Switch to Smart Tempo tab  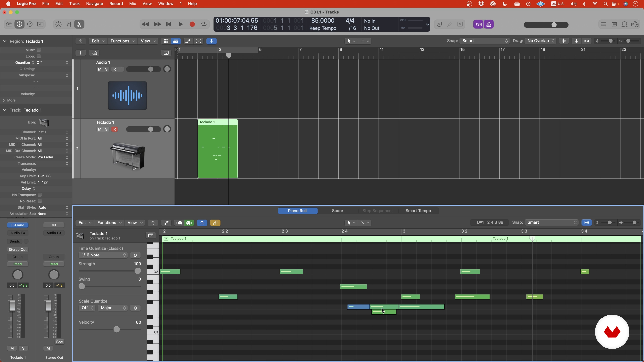(418, 211)
